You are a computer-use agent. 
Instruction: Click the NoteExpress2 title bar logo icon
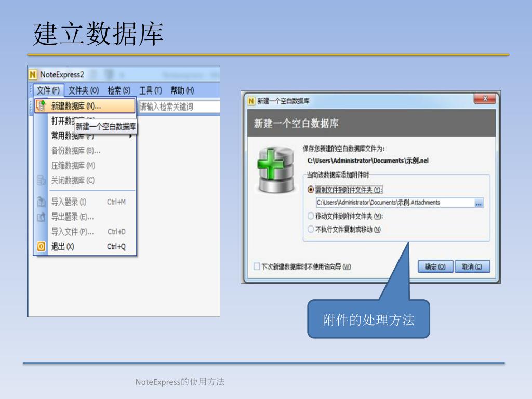[x=33, y=74]
